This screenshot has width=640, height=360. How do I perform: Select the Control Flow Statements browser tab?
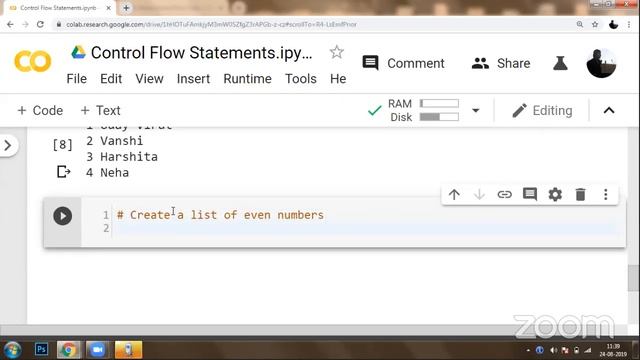59,8
